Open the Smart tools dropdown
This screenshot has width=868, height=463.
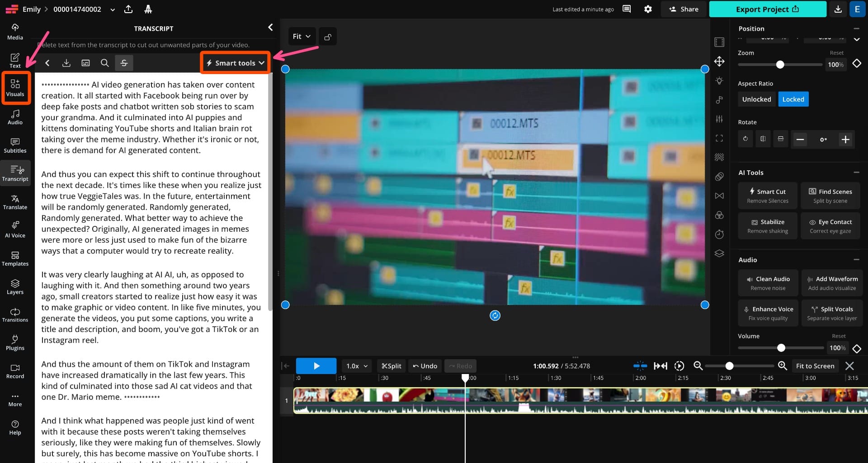[235, 63]
